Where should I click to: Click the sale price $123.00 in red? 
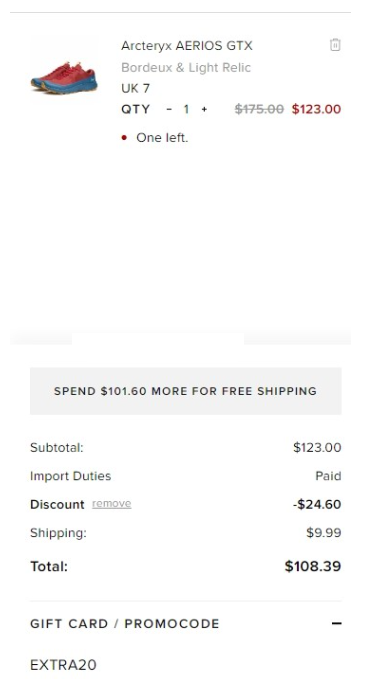(316, 109)
